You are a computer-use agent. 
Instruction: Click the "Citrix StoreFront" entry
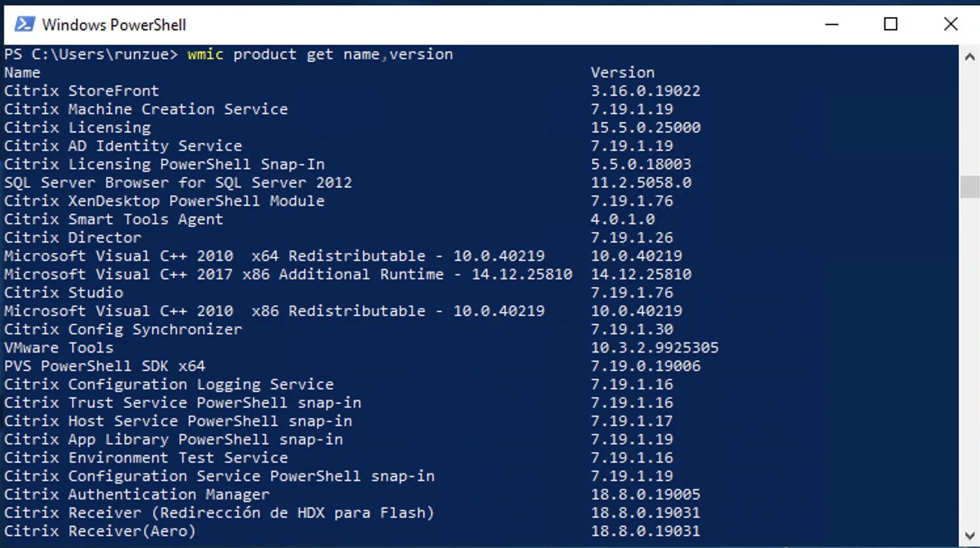tap(81, 91)
